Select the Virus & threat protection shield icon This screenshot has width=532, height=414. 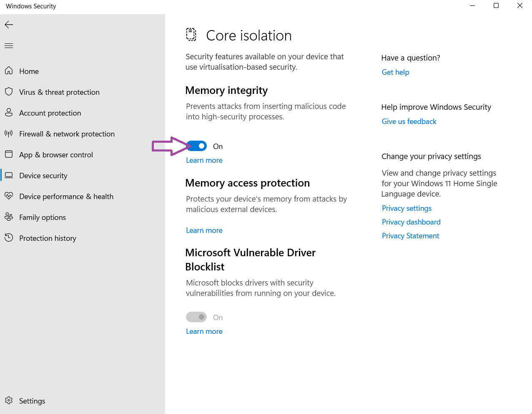pos(9,92)
